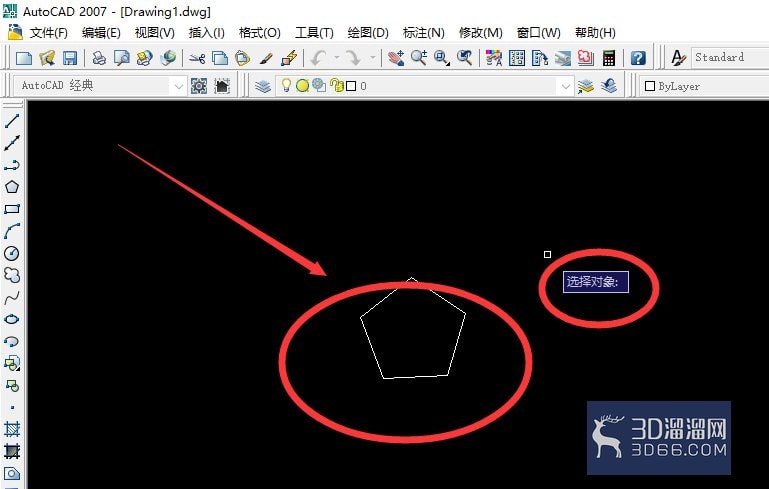Open the undo history dropdown arrow

(337, 58)
